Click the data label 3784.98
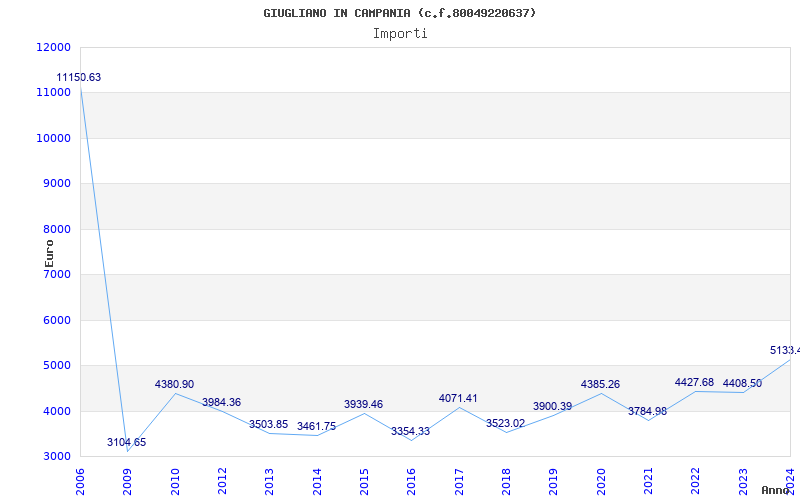The height and width of the screenshot is (500, 800). pos(647,411)
